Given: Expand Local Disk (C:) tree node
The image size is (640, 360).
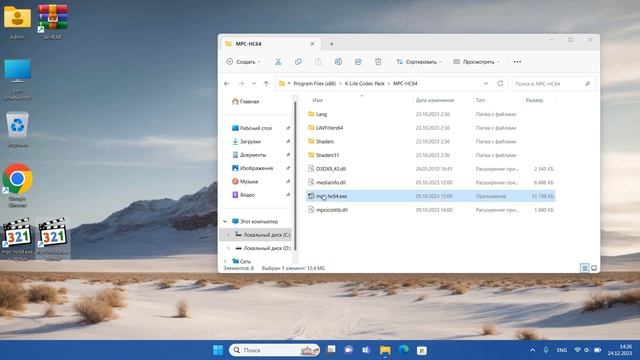Looking at the screenshot, I should tap(228, 235).
